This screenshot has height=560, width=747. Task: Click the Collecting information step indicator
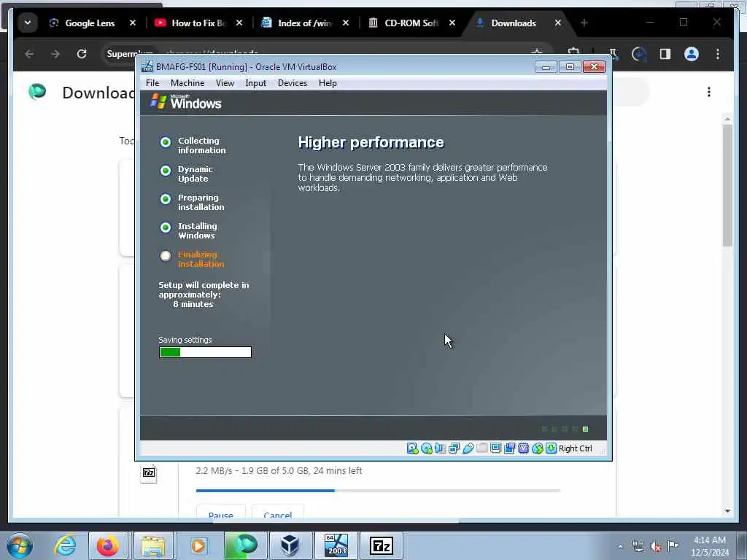166,142
